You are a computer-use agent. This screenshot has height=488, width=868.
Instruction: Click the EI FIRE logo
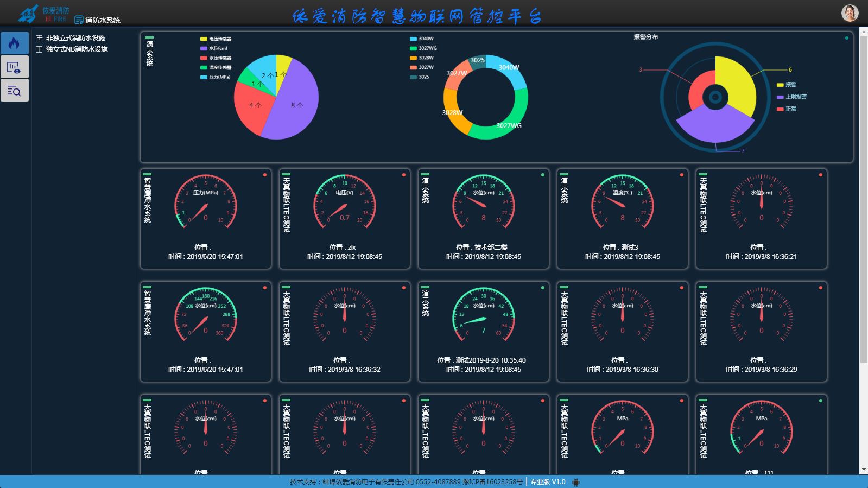(x=43, y=14)
